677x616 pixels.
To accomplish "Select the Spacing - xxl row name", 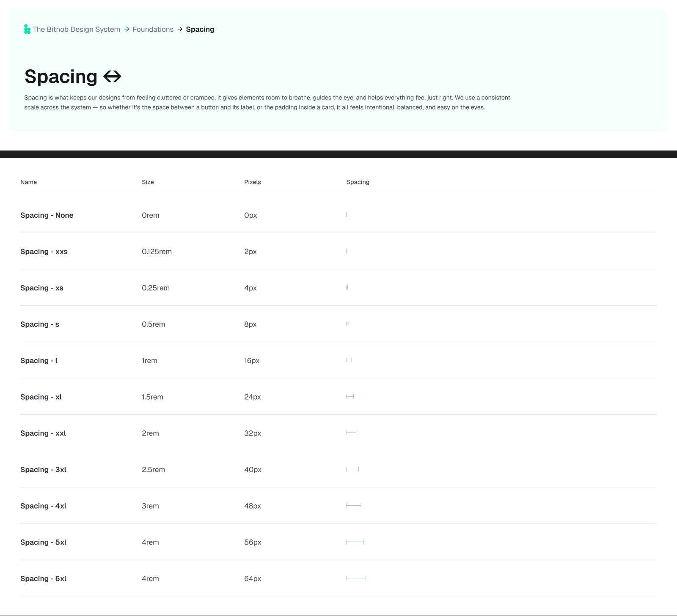I will (x=43, y=433).
